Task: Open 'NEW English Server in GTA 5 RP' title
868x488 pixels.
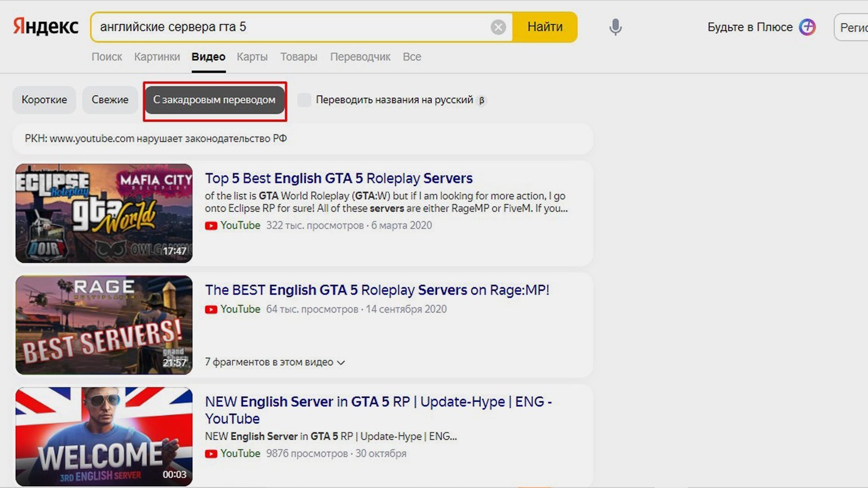Action: [x=378, y=410]
